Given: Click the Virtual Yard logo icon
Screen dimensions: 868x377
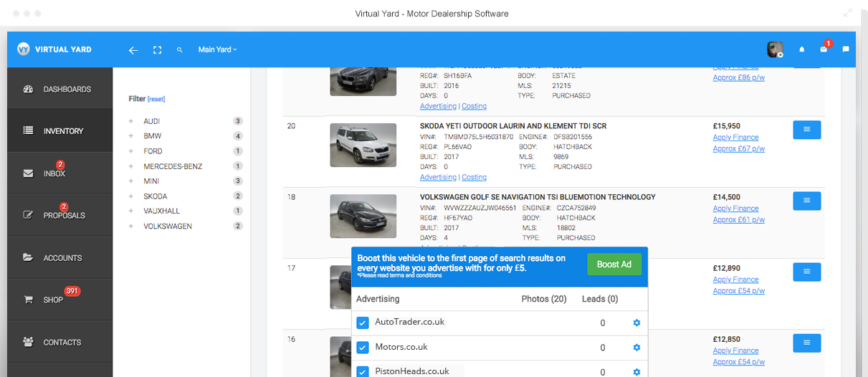Looking at the screenshot, I should 23,49.
